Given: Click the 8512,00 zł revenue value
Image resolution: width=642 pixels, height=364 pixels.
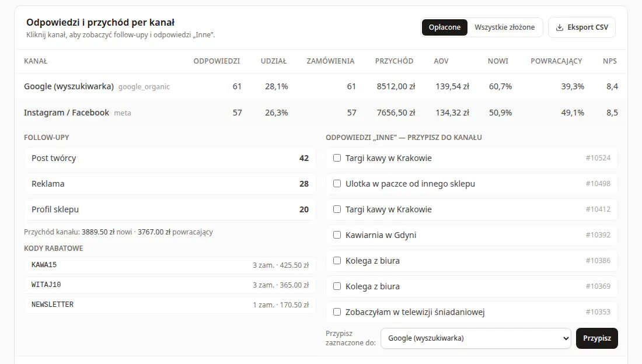Looking at the screenshot, I should [396, 86].
